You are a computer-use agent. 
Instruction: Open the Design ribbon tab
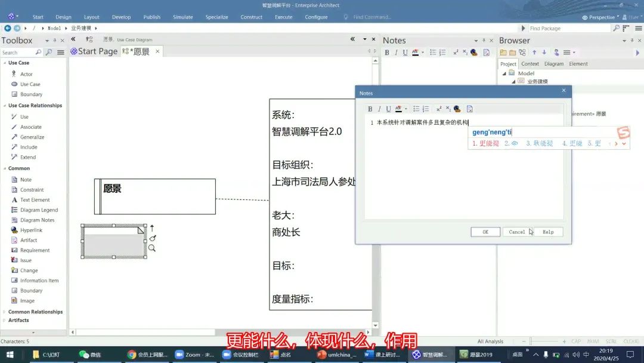click(x=63, y=17)
